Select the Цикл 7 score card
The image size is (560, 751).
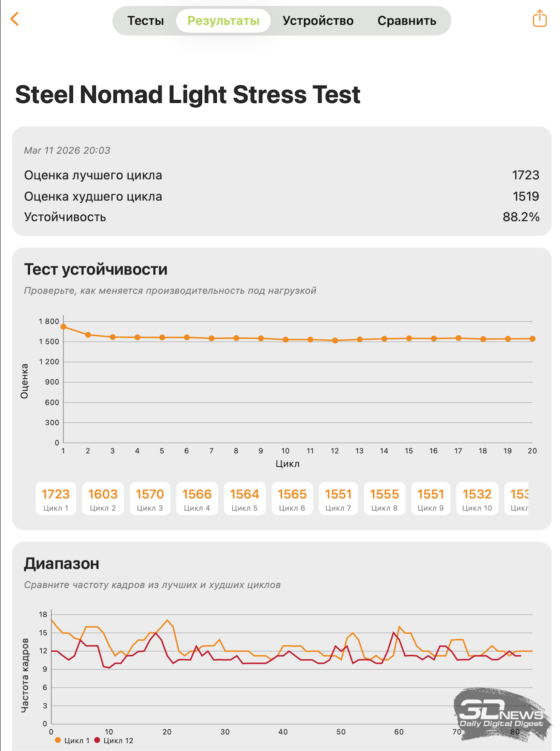click(338, 499)
